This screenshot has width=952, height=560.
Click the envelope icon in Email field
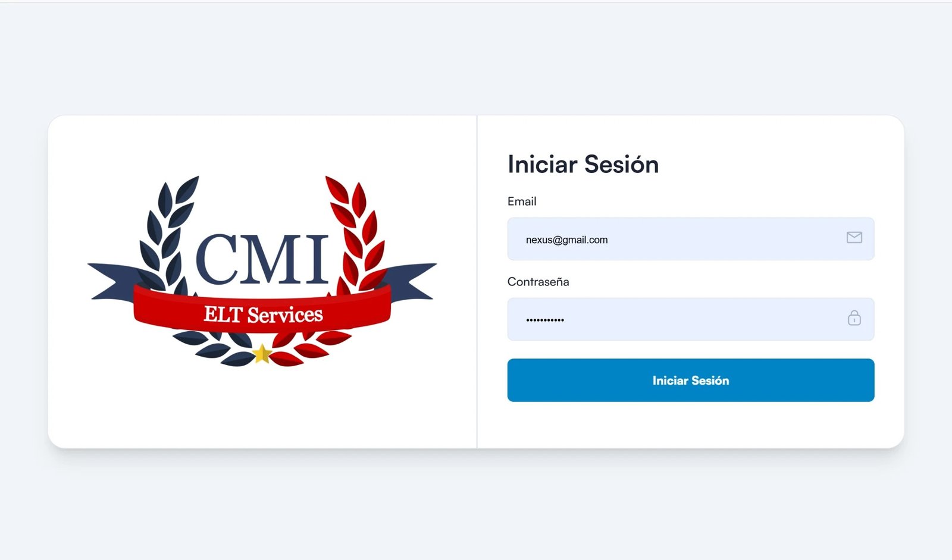[x=854, y=238]
